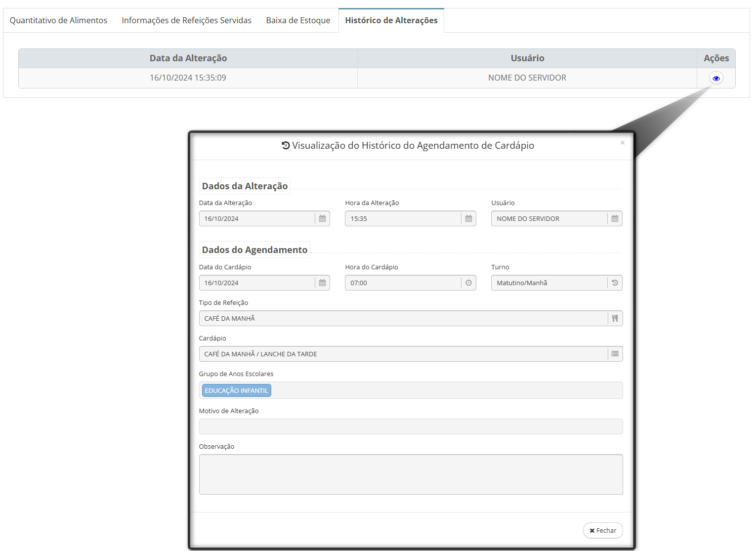Switch to Informações de Refeições Servidas tab
The height and width of the screenshot is (551, 756).
pyautogui.click(x=186, y=20)
